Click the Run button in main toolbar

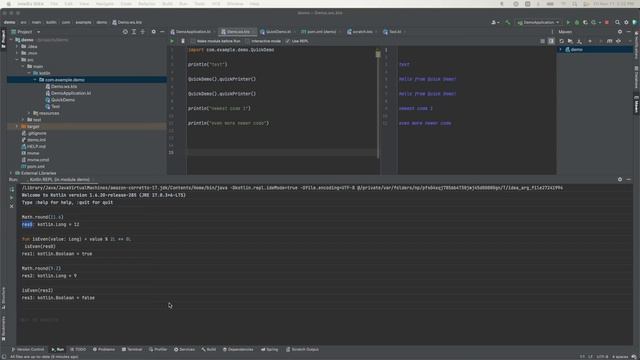(x=568, y=22)
